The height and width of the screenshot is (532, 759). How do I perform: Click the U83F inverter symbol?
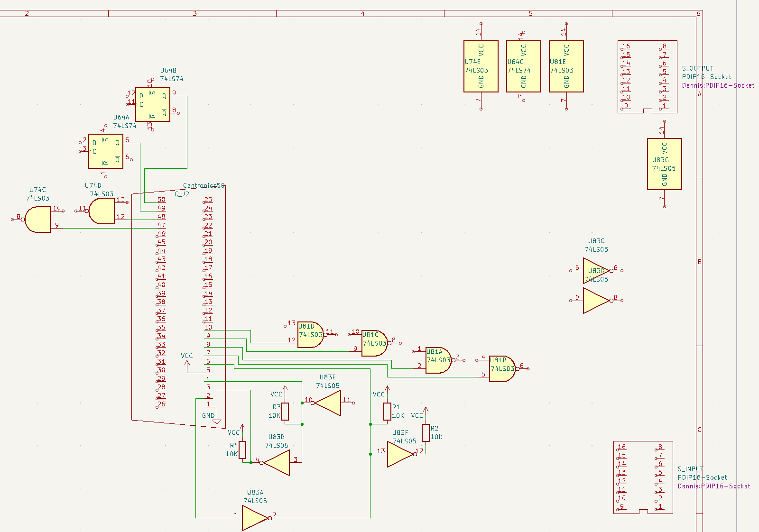pos(400,454)
